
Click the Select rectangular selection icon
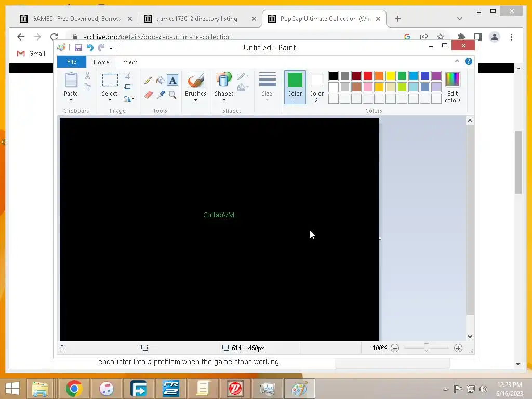110,81
